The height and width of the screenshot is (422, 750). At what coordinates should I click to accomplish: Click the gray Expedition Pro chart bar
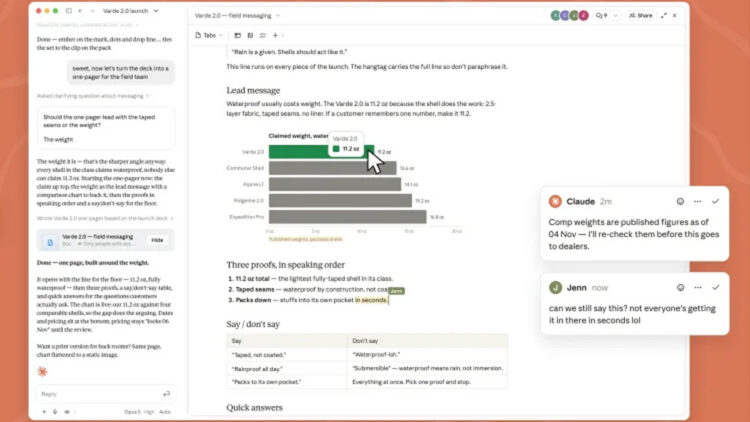pos(347,217)
